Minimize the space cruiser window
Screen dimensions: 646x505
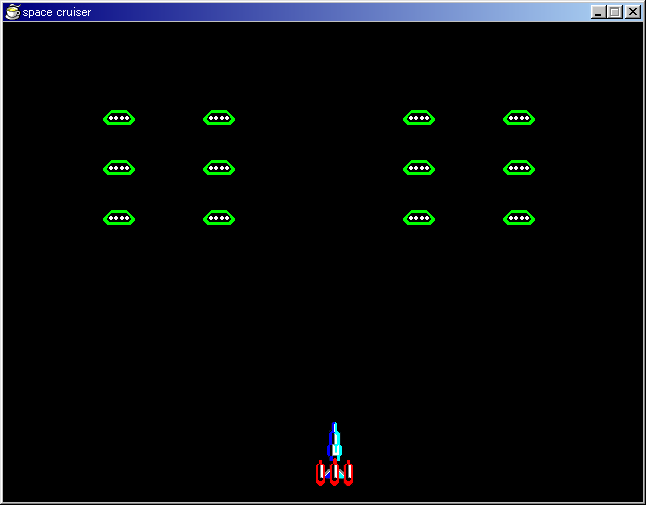[x=598, y=12]
